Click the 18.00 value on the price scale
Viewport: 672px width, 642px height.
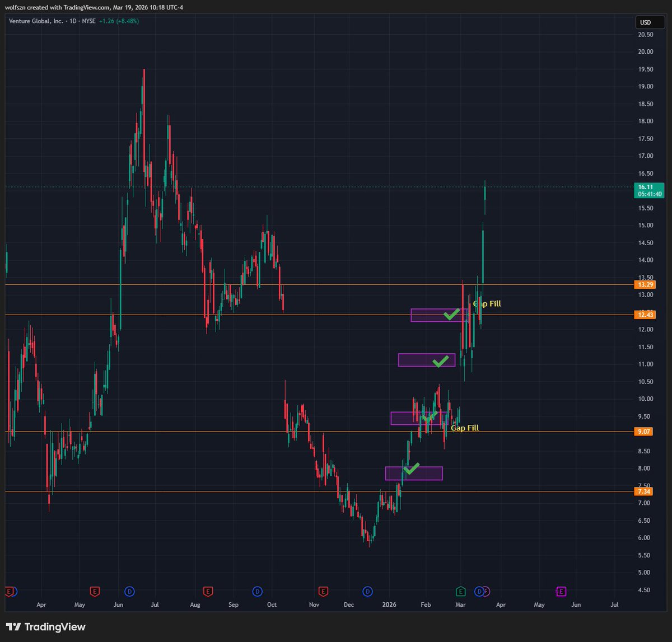pos(646,121)
